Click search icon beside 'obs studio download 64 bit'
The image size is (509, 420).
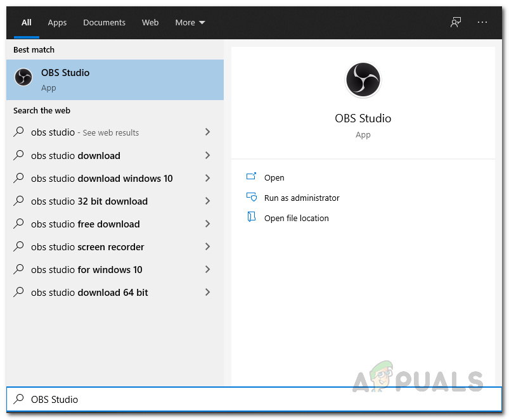18,292
